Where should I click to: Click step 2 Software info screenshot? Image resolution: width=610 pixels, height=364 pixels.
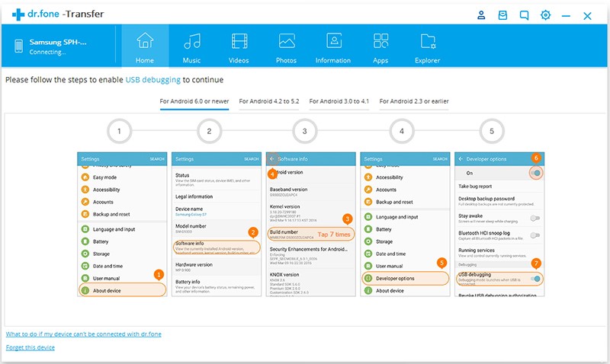point(217,224)
